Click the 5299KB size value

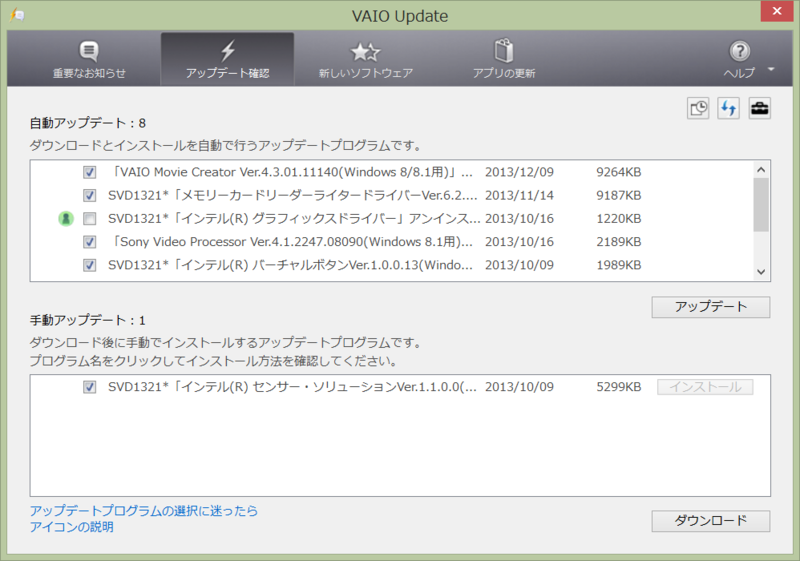click(618, 387)
